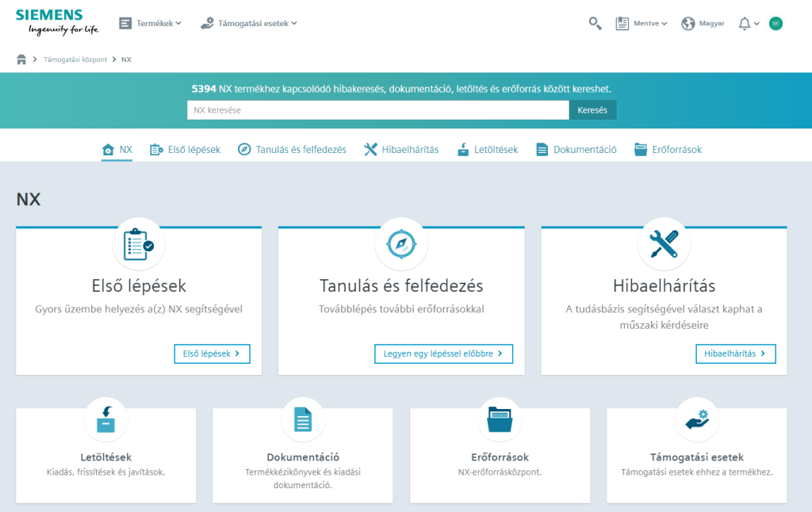Select the Dokumentáció tab
The height and width of the screenshot is (512, 812).
click(576, 150)
